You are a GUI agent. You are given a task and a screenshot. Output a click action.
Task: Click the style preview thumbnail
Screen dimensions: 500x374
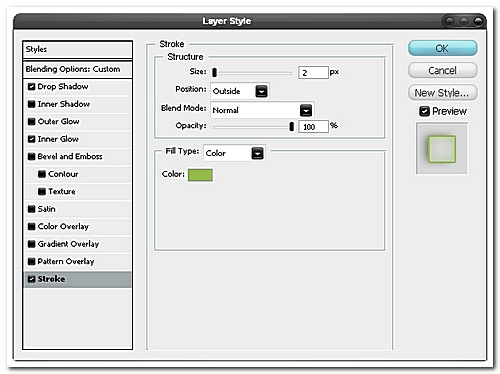point(442,149)
